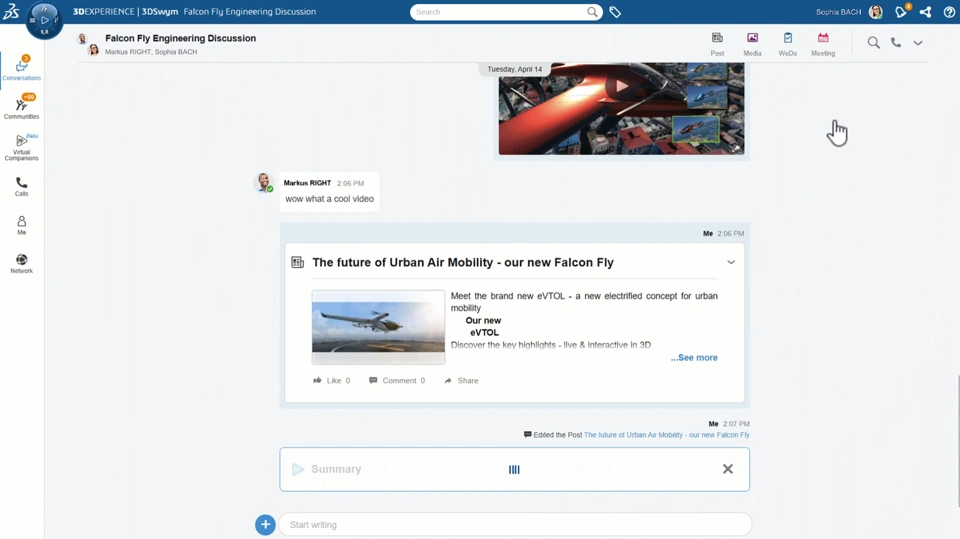This screenshot has width=960, height=539.
Task: Open the 3DS compass logo
Action: click(11, 12)
